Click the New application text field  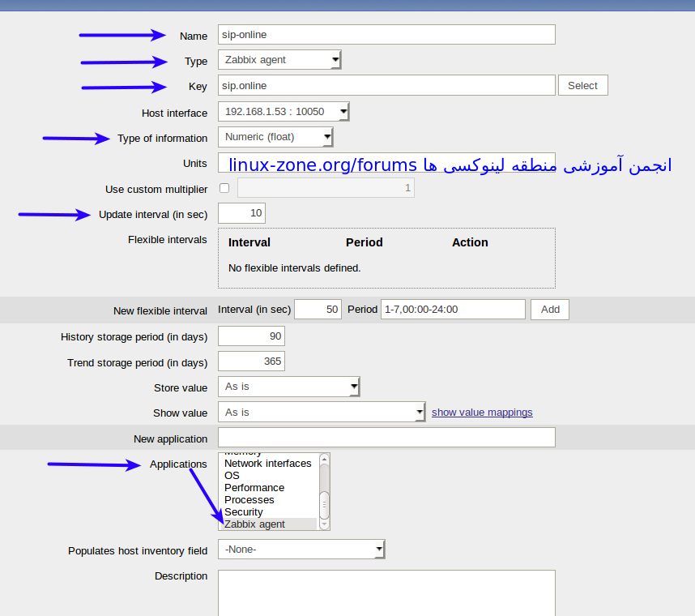point(386,438)
